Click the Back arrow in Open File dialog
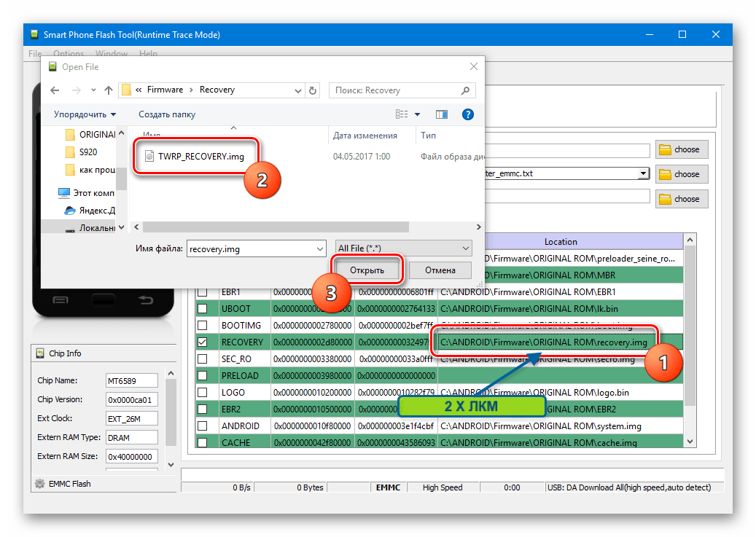This screenshot has width=756, height=537. [x=55, y=90]
